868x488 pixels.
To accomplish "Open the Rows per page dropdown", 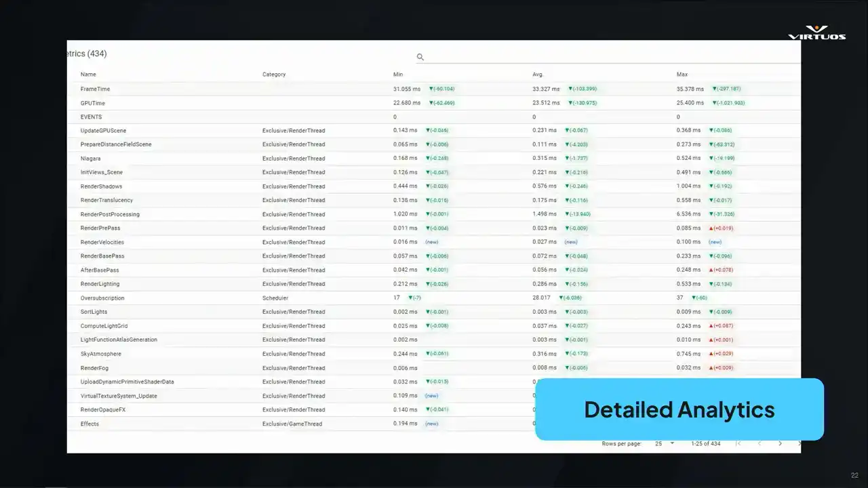I will pos(665,443).
